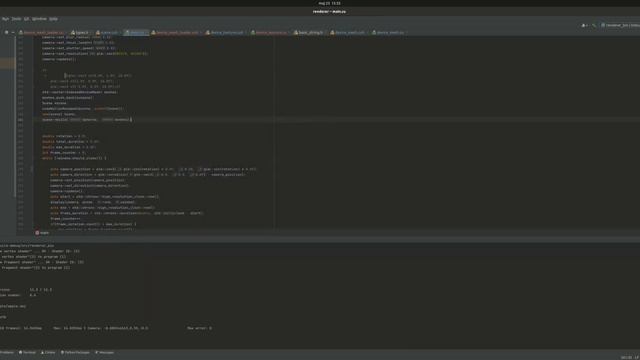Open the Git menu

(x=27, y=19)
